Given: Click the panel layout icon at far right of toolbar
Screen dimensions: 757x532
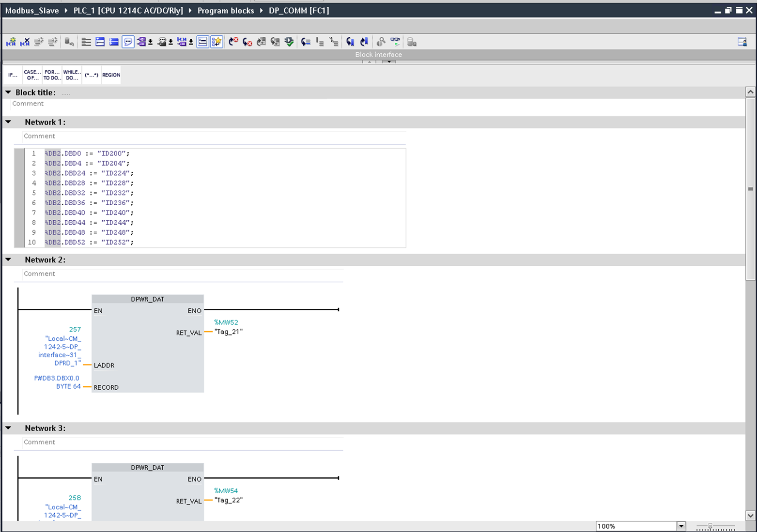Looking at the screenshot, I should coord(742,42).
